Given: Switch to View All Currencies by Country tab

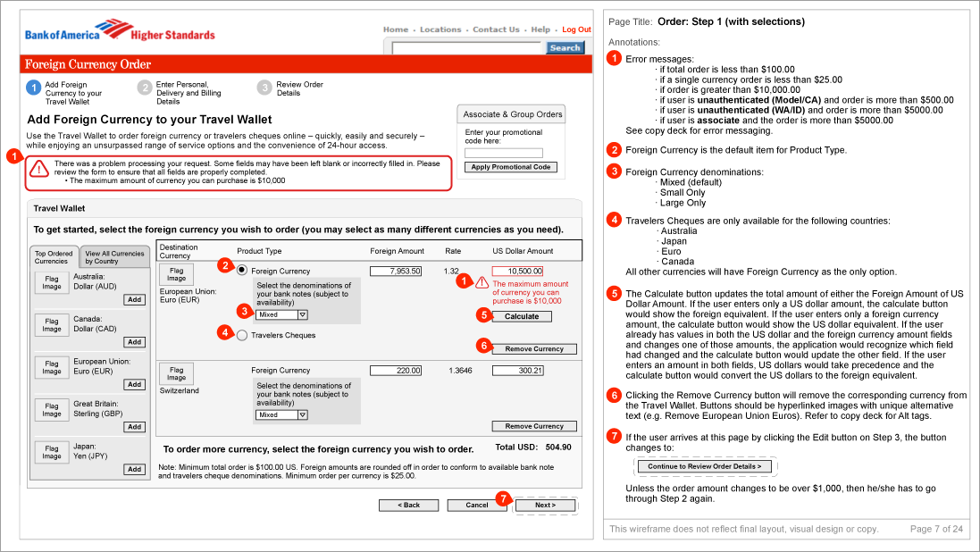Looking at the screenshot, I should pyautogui.click(x=114, y=257).
